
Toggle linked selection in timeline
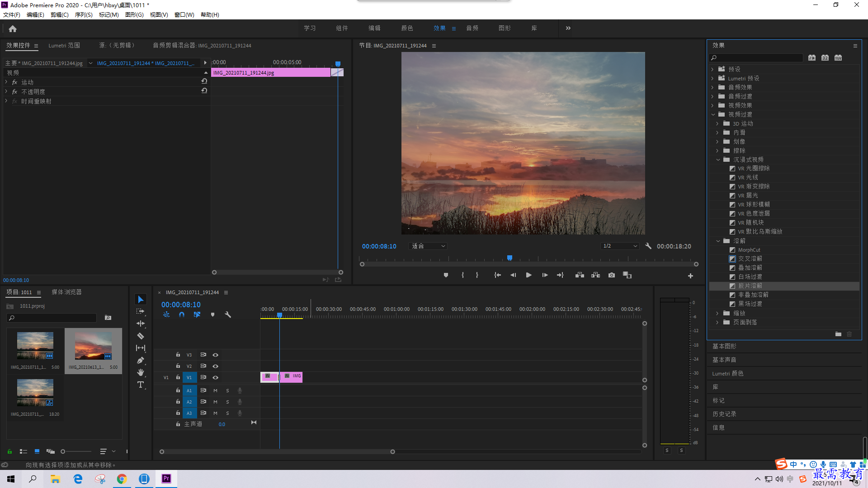(x=197, y=314)
